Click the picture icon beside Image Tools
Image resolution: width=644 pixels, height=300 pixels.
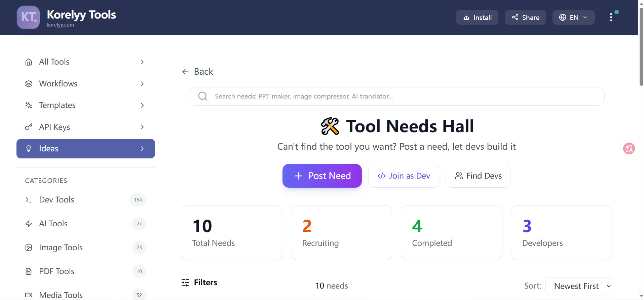(x=29, y=248)
